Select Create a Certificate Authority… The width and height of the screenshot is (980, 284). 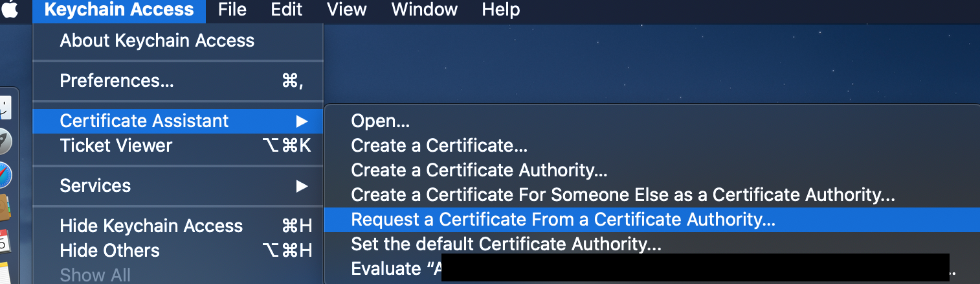point(652,170)
